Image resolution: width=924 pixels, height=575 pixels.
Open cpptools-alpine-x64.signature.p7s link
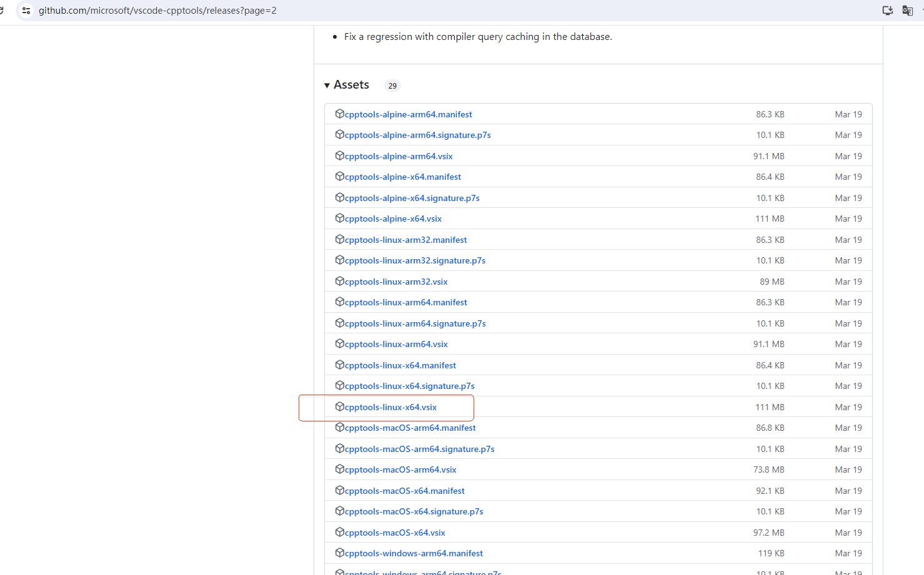[412, 198]
